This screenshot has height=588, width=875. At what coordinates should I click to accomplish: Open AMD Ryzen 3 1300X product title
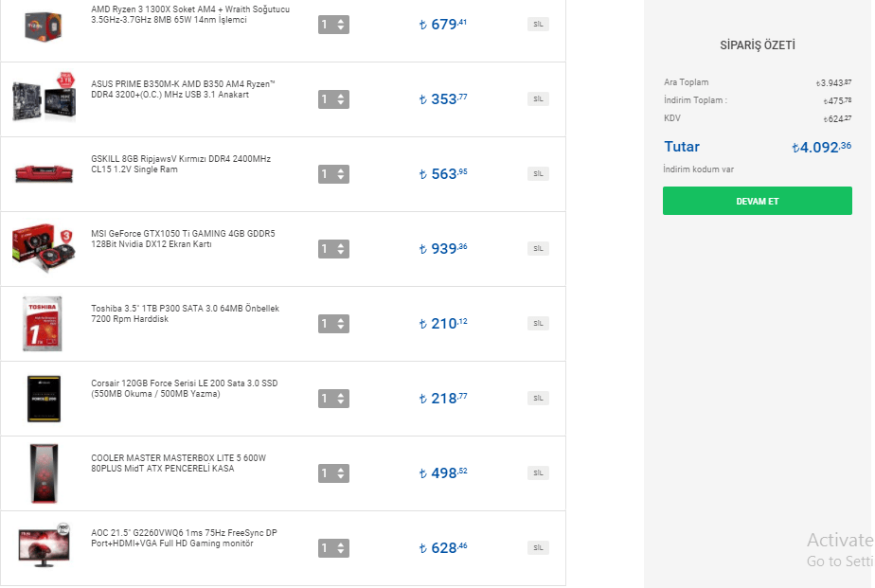[x=190, y=14]
